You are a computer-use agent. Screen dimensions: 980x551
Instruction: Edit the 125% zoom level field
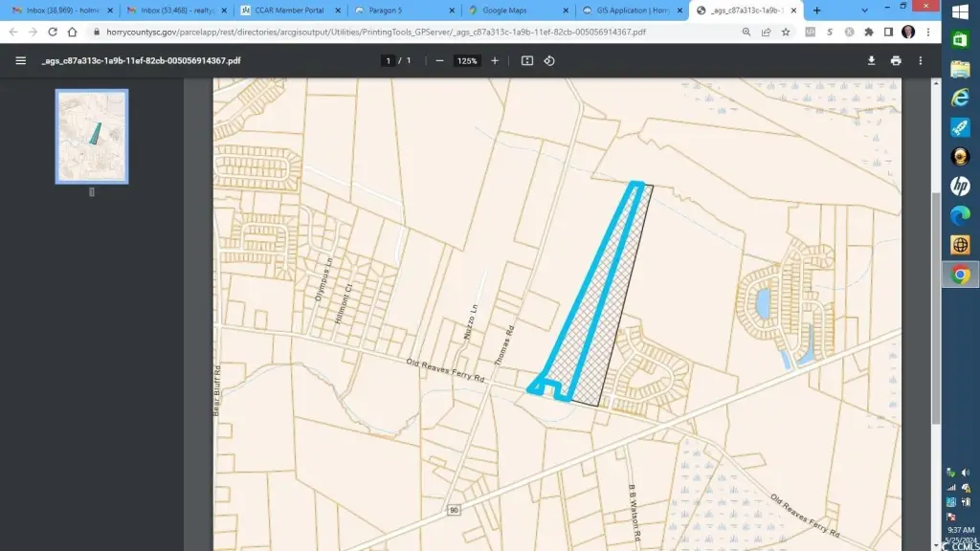(467, 60)
